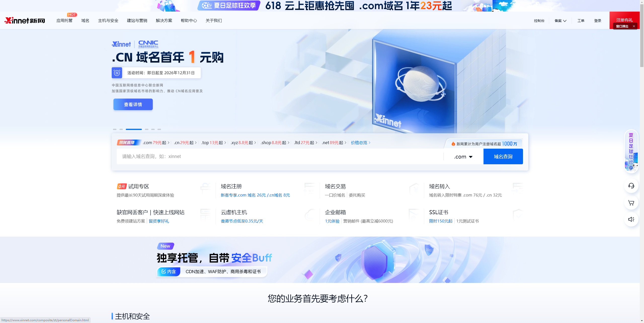Click the 注册有礼 button
644x323 pixels.
[x=624, y=20]
